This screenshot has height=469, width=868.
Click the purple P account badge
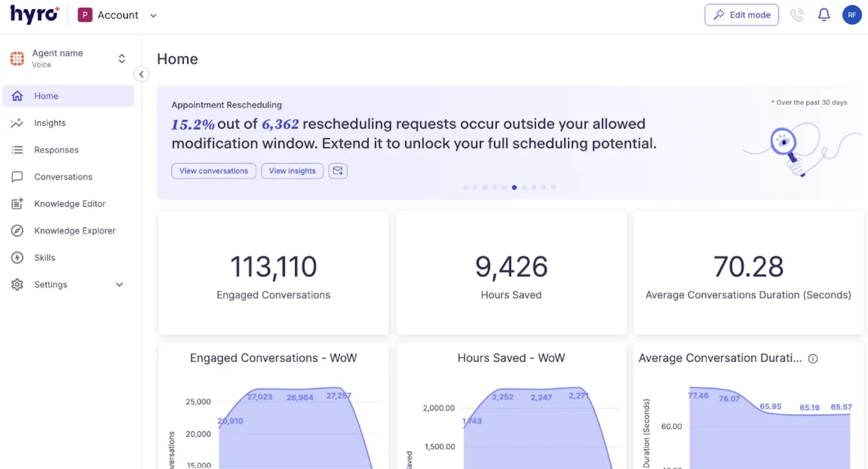point(85,15)
